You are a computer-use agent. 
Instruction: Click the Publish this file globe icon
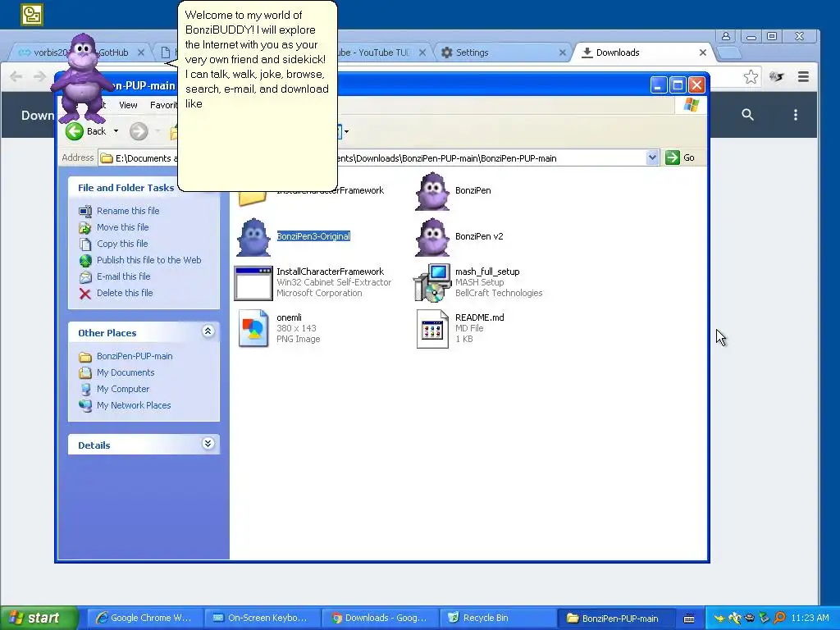85,260
